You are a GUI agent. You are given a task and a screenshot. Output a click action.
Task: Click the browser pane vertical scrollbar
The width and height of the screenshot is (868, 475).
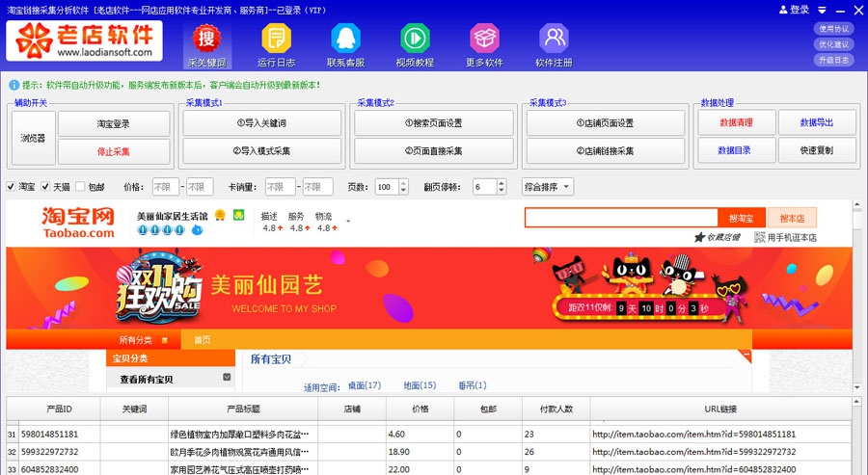(857, 296)
